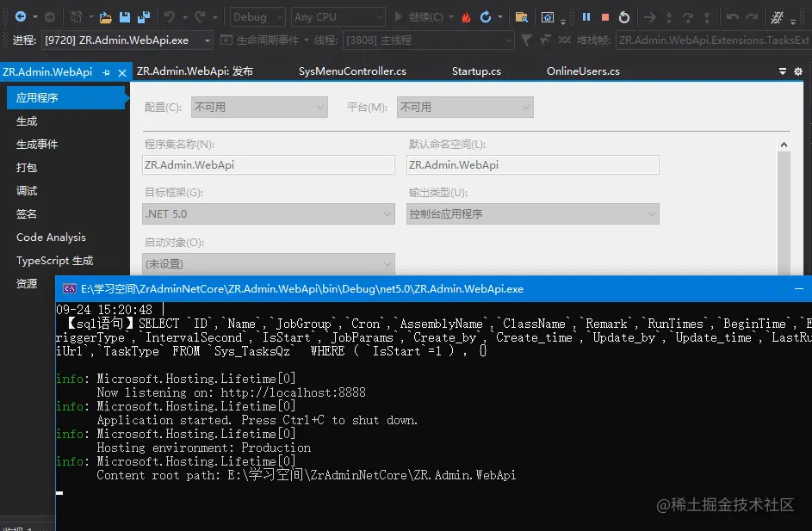Click the default namespace (默认命名空间) input field

(x=533, y=164)
